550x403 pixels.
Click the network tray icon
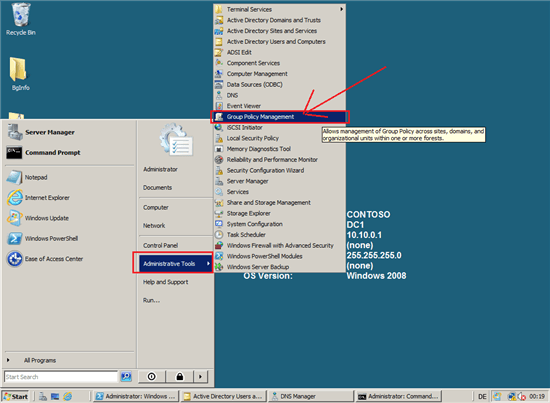pos(512,396)
